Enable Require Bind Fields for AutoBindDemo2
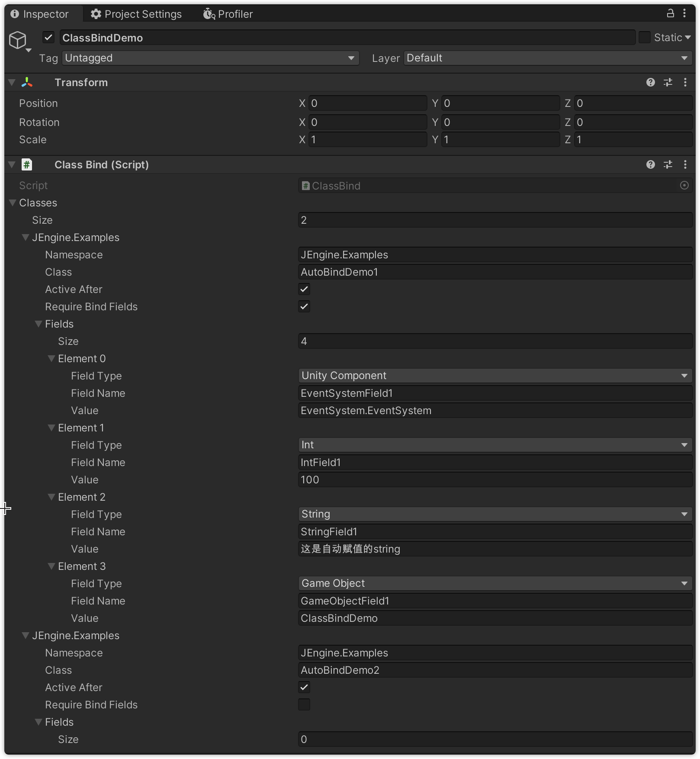 pos(304,704)
